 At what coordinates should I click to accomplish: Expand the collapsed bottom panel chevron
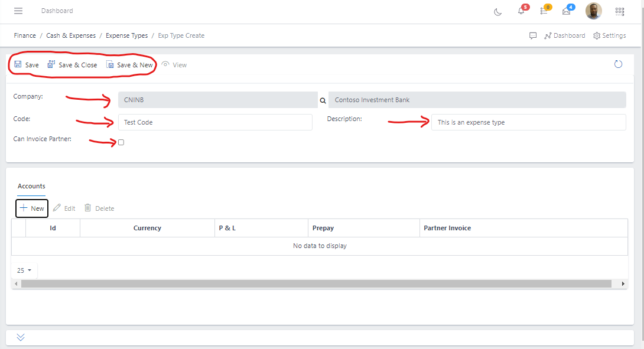21,337
